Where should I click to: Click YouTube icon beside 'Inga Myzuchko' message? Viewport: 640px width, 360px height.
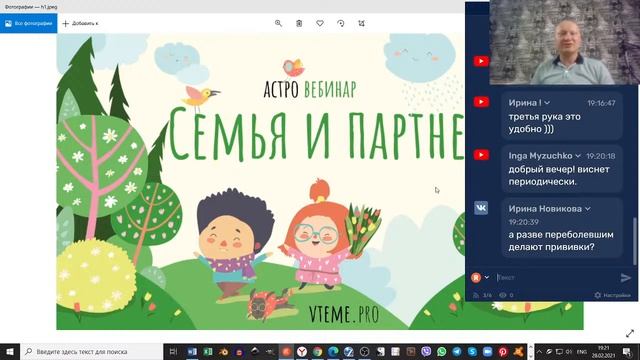[481, 155]
